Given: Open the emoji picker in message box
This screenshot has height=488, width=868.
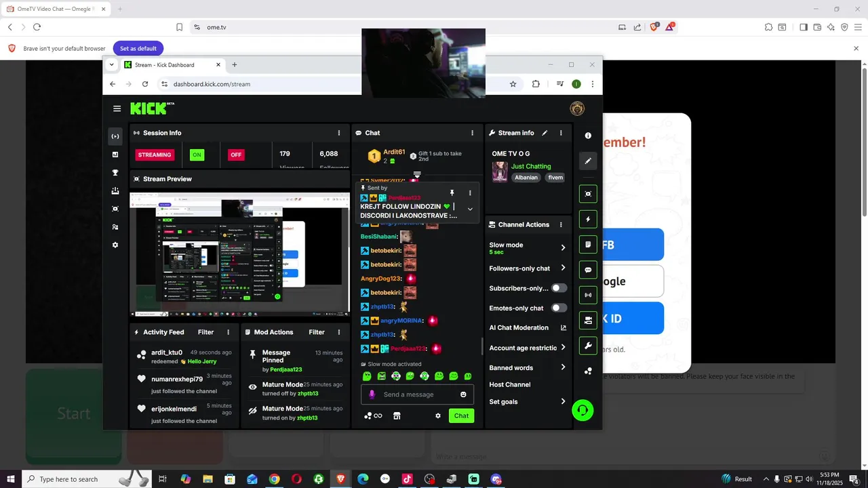Looking at the screenshot, I should point(463,394).
